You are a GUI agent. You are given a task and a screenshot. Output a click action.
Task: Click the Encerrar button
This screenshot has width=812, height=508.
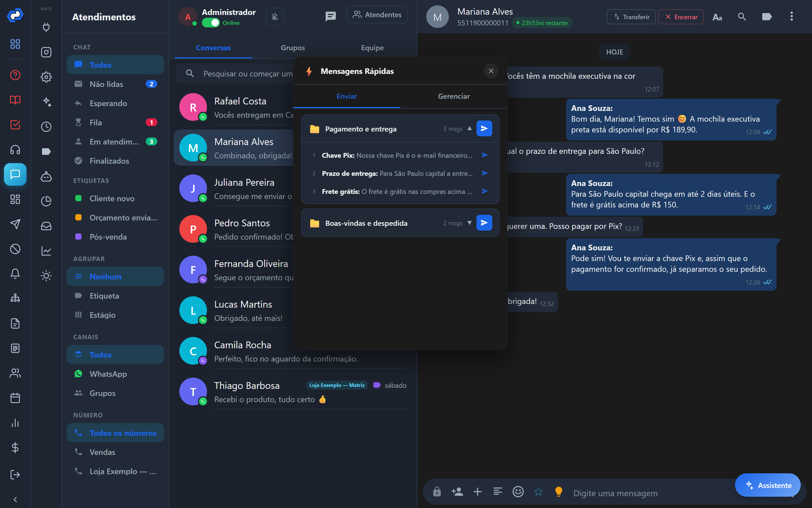click(x=681, y=17)
